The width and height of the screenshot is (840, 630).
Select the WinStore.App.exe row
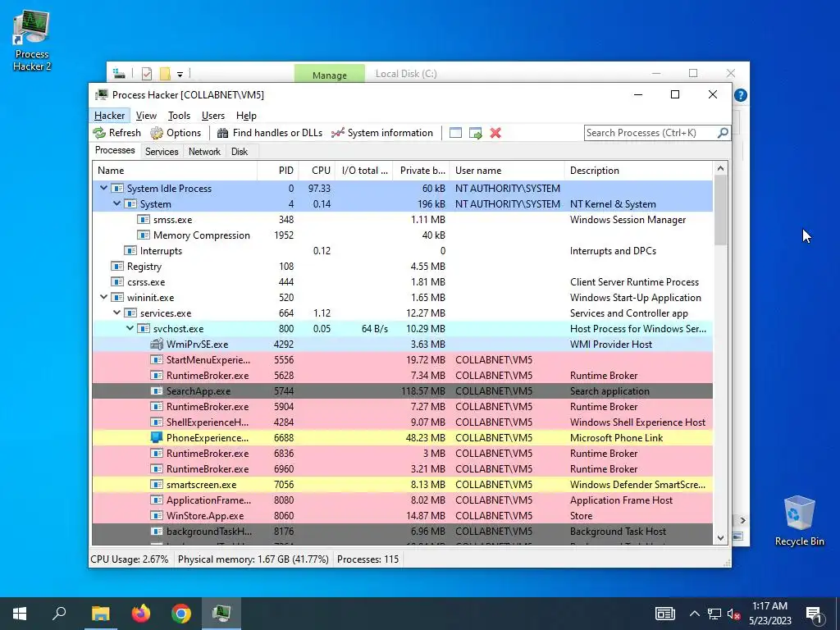pos(402,516)
